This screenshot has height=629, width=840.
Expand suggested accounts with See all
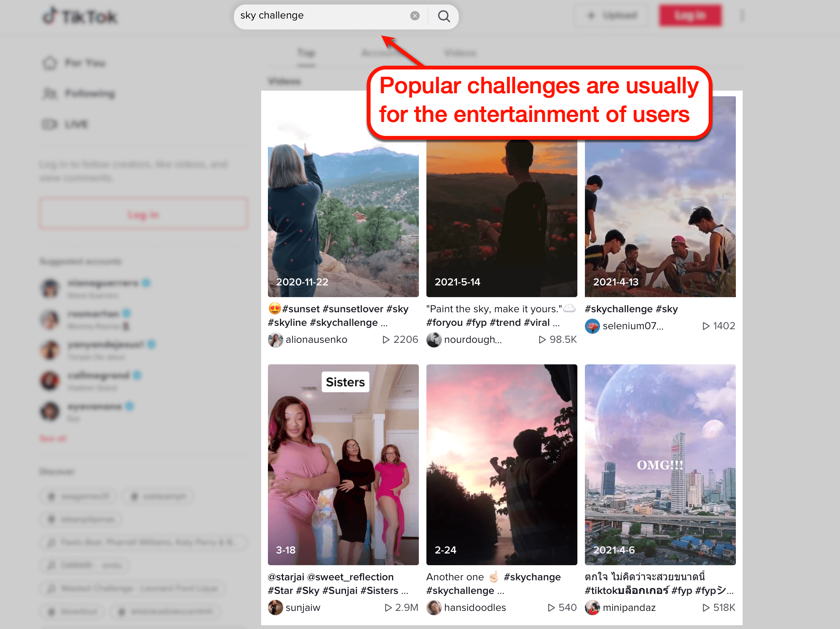point(53,438)
